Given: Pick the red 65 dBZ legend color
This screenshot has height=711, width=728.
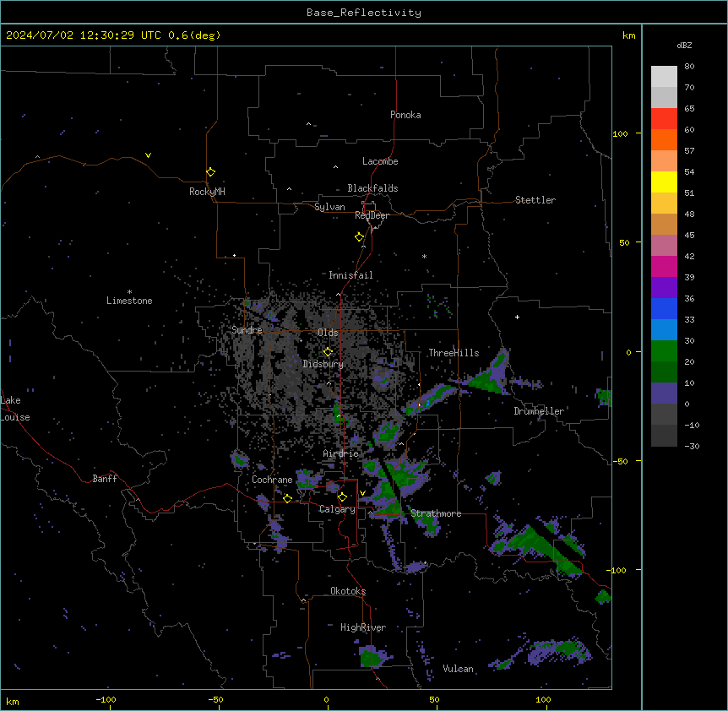Looking at the screenshot, I should point(664,119).
